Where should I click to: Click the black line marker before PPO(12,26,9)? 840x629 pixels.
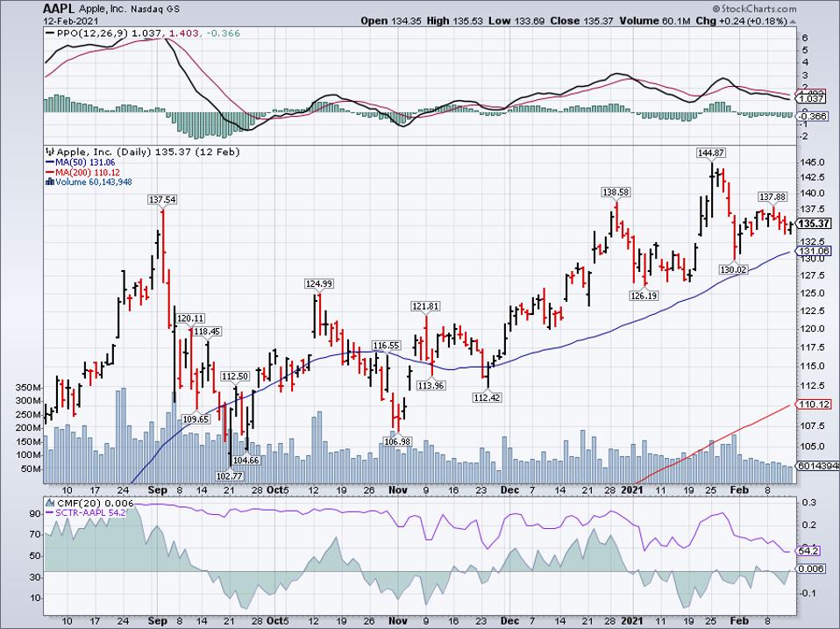(x=50, y=33)
